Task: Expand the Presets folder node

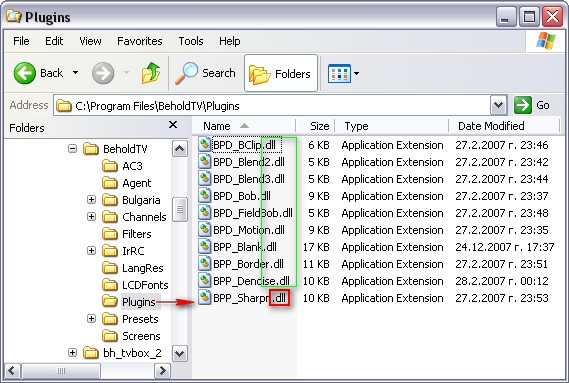Action: [91, 319]
